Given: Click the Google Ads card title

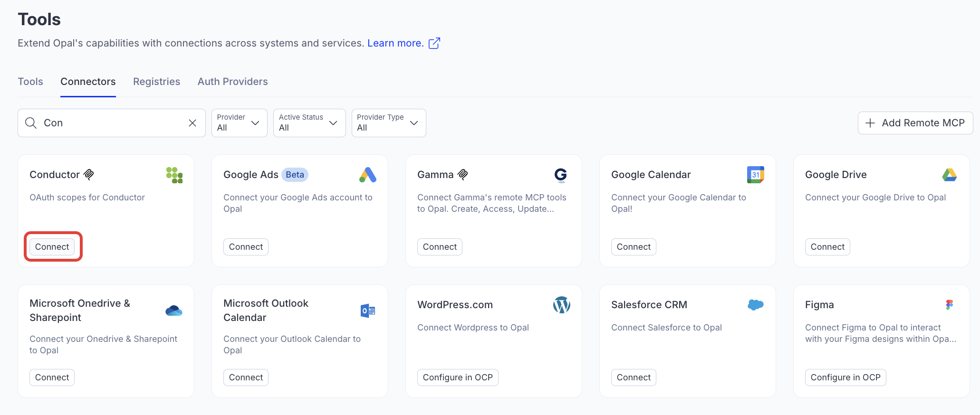Looking at the screenshot, I should pos(251,175).
